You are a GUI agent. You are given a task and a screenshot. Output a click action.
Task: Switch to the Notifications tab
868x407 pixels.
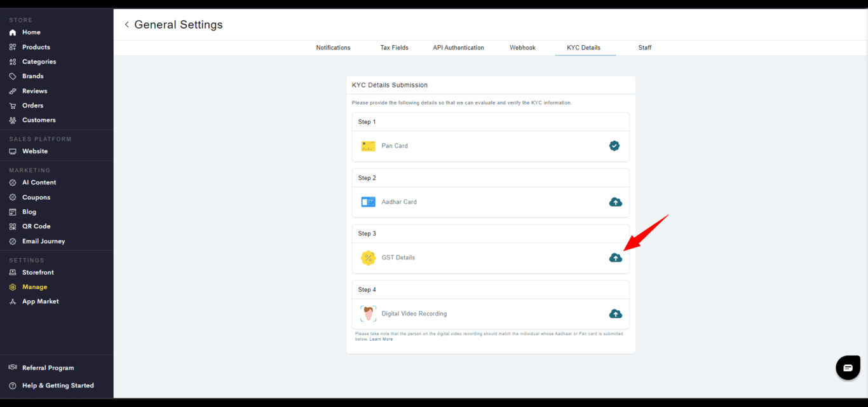[333, 48]
